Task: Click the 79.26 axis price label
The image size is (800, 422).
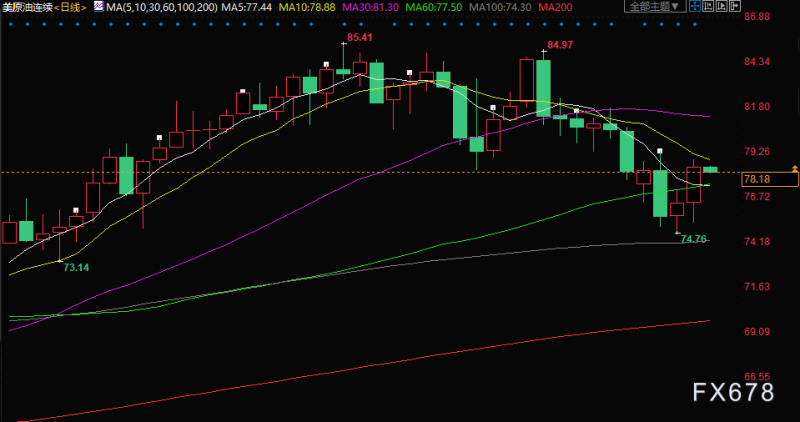Action: click(757, 152)
